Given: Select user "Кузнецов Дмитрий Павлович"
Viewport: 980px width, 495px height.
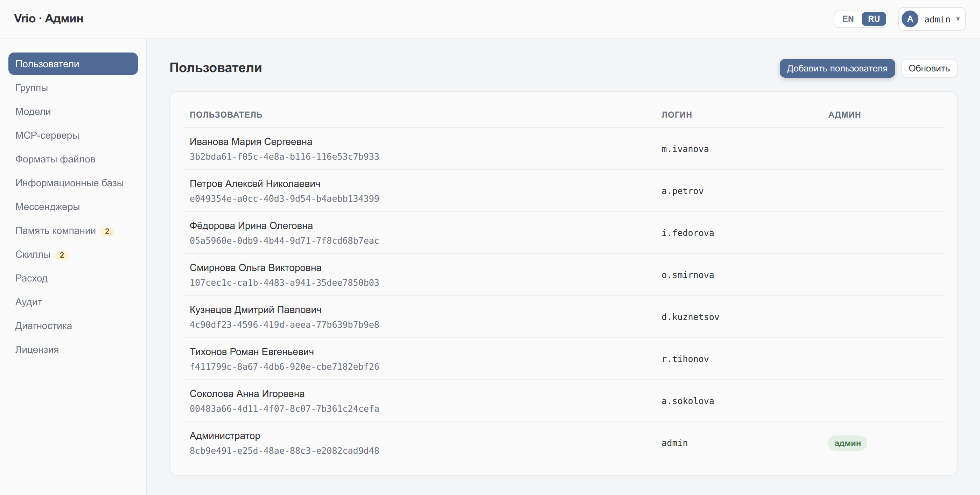Looking at the screenshot, I should pos(255,310).
